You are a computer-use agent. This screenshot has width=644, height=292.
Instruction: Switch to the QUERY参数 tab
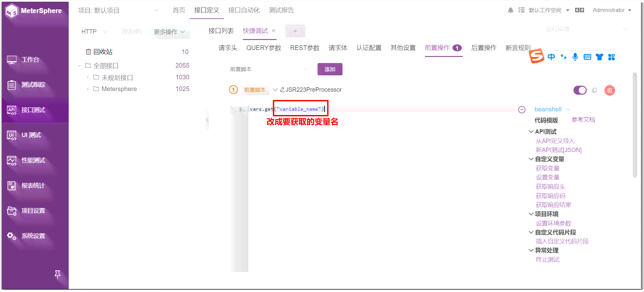click(264, 48)
